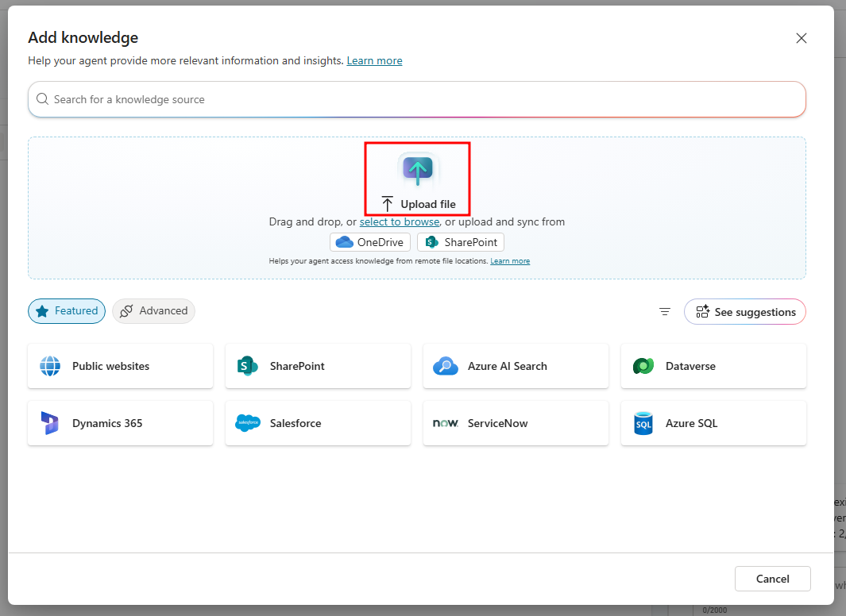The width and height of the screenshot is (846, 616).
Task: Click the Azure AI Search text label
Action: 507,366
